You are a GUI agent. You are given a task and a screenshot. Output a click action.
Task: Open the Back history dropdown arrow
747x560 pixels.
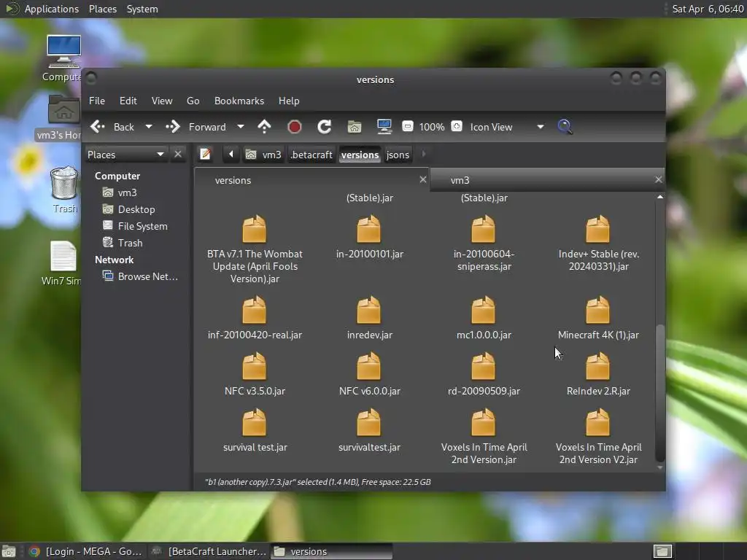pos(149,127)
